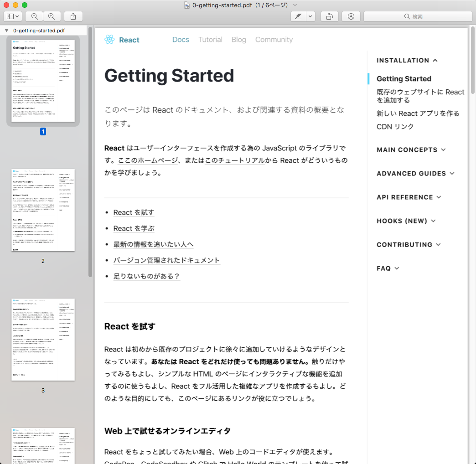Open the title dropdown chevron beside the page count

pyautogui.click(x=295, y=5)
